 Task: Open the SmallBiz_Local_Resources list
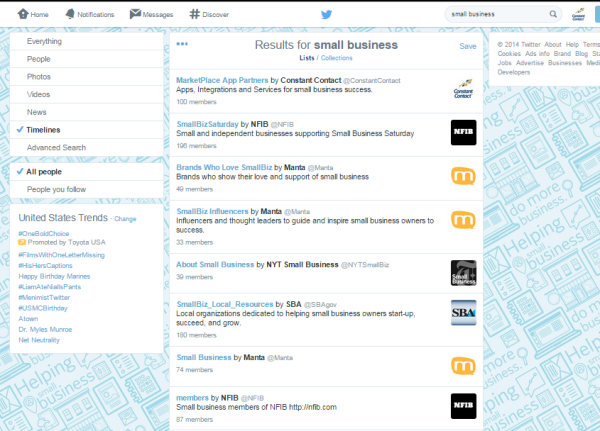coord(225,304)
